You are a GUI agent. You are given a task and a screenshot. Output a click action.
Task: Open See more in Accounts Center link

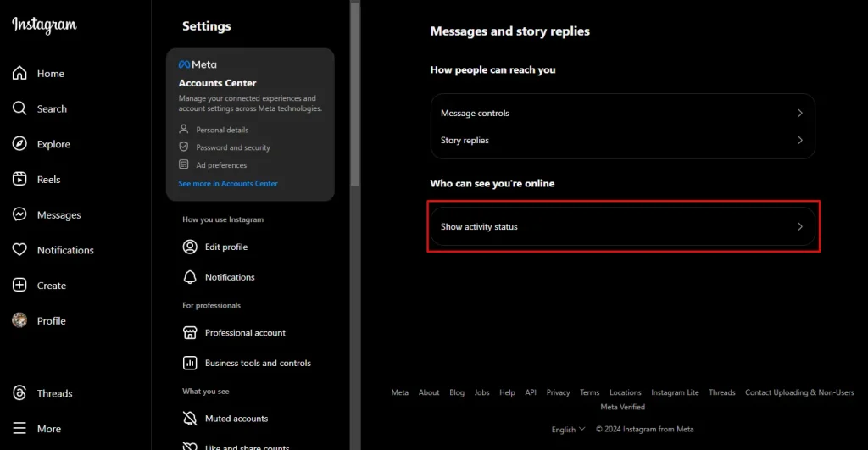click(x=228, y=183)
